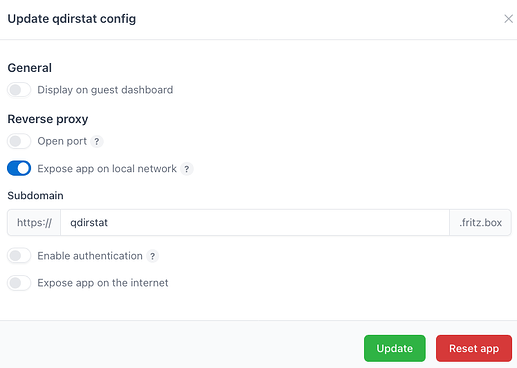Click the Subdomain field label
This screenshot has width=517, height=368.
[x=35, y=196]
